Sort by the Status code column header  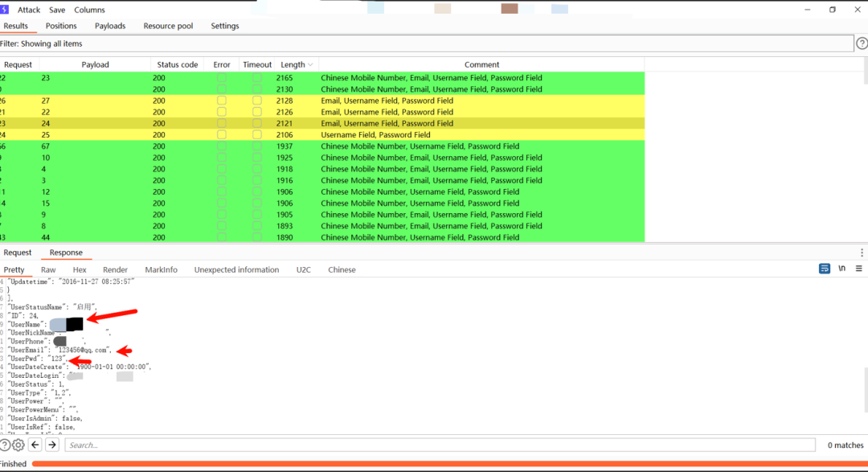pyautogui.click(x=177, y=65)
